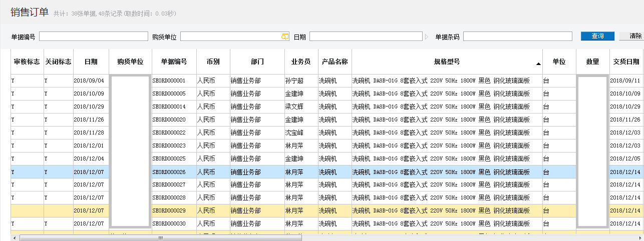Click the date cell 2018/11/28
The height and width of the screenshot is (241, 644).
[x=91, y=133]
